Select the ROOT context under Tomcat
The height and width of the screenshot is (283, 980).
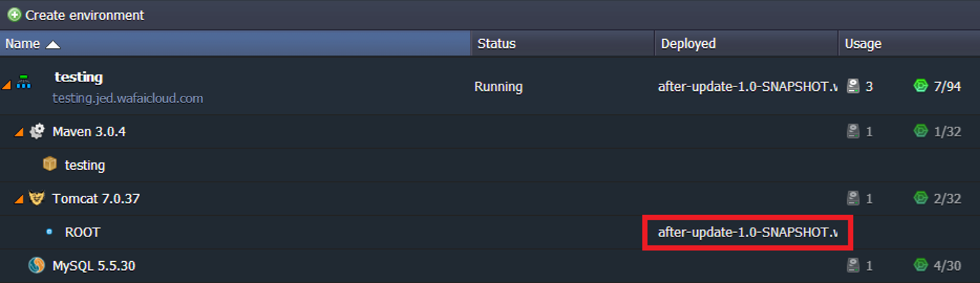click(x=82, y=232)
